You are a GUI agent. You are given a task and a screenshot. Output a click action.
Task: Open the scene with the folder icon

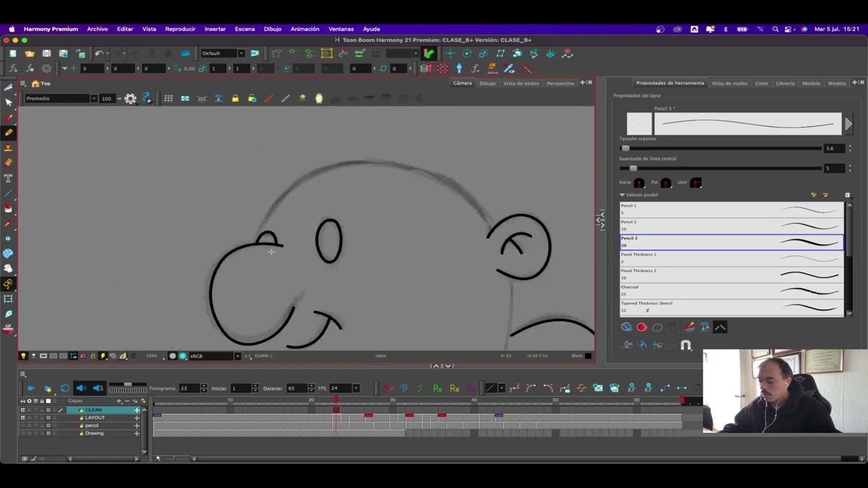30,54
